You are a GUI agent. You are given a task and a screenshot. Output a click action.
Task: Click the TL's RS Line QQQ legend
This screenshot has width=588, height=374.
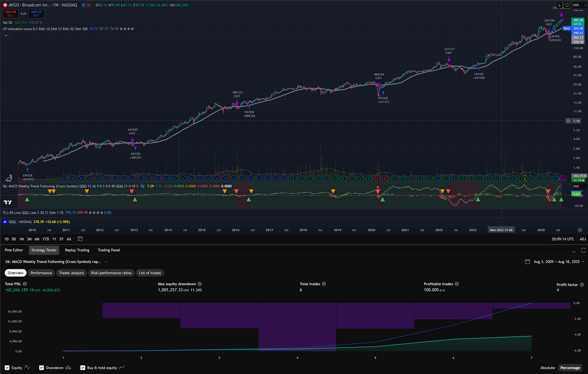point(33,213)
